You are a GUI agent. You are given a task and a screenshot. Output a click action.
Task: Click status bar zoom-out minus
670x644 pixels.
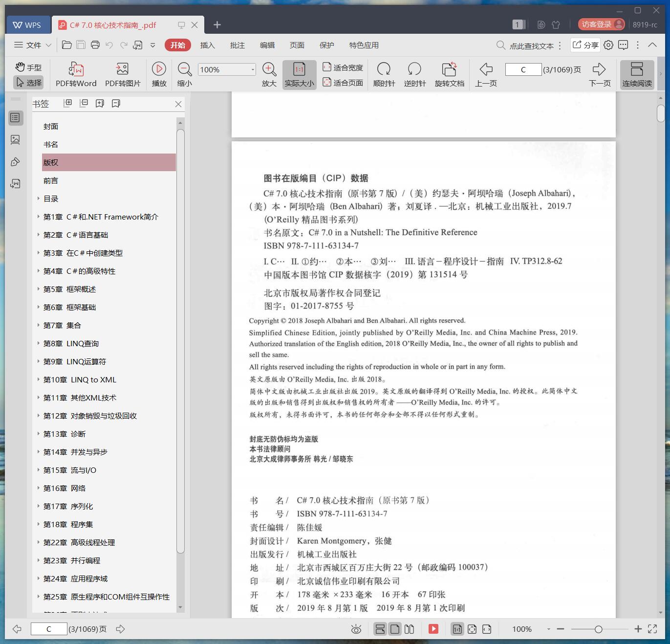pyautogui.click(x=561, y=629)
